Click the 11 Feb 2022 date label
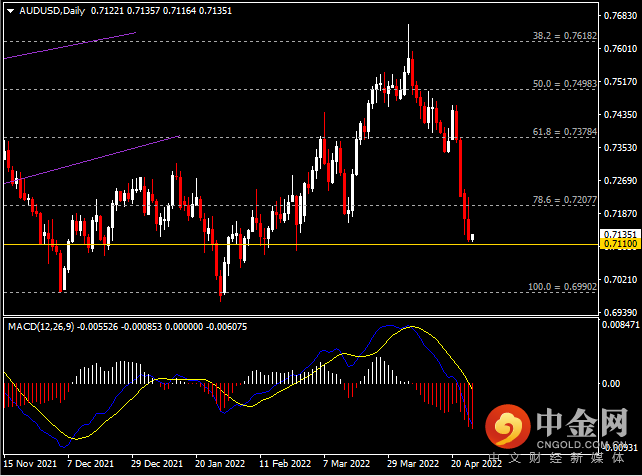This screenshot has width=642, height=476. (285, 464)
